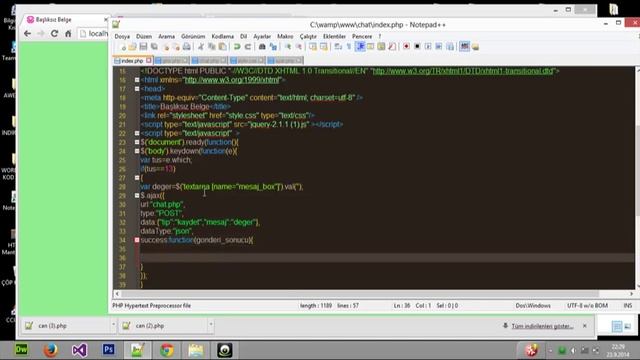This screenshot has width=640, height=360.
Task: Save the file with the floppy icon
Action: 143,47
